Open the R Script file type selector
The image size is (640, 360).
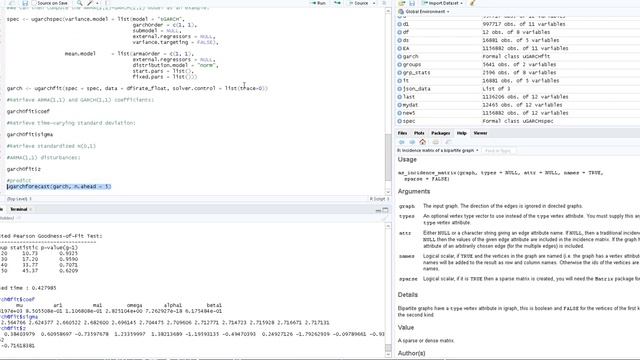pyautogui.click(x=379, y=199)
